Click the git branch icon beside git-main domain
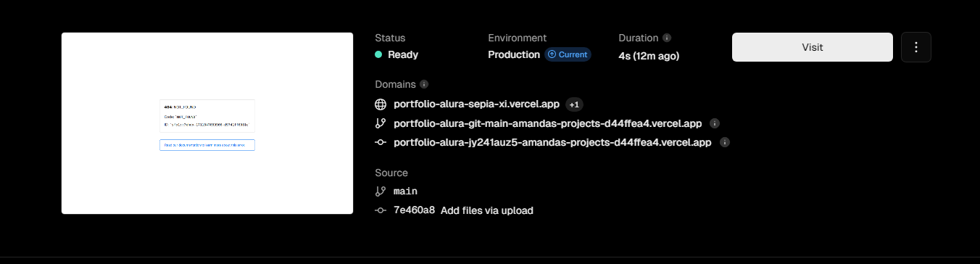 [381, 123]
